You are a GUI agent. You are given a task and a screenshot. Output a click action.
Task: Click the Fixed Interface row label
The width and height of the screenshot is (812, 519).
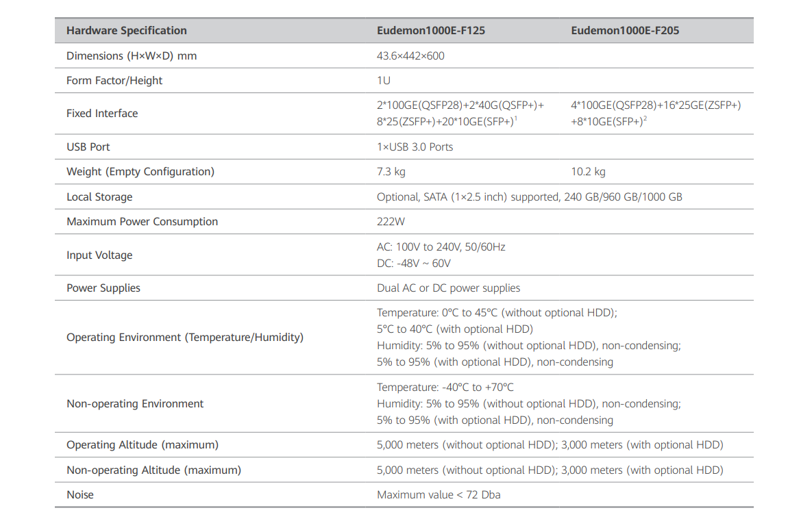[x=102, y=114]
